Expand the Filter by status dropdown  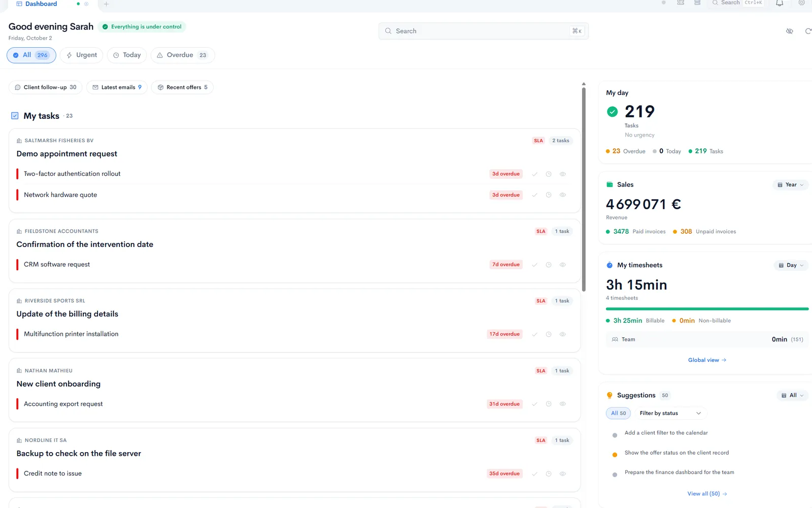670,414
